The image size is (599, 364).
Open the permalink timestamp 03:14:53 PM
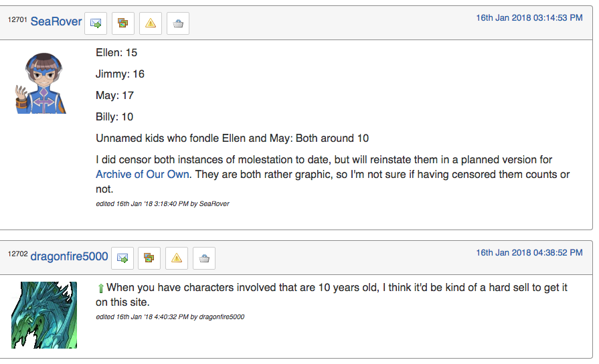529,18
